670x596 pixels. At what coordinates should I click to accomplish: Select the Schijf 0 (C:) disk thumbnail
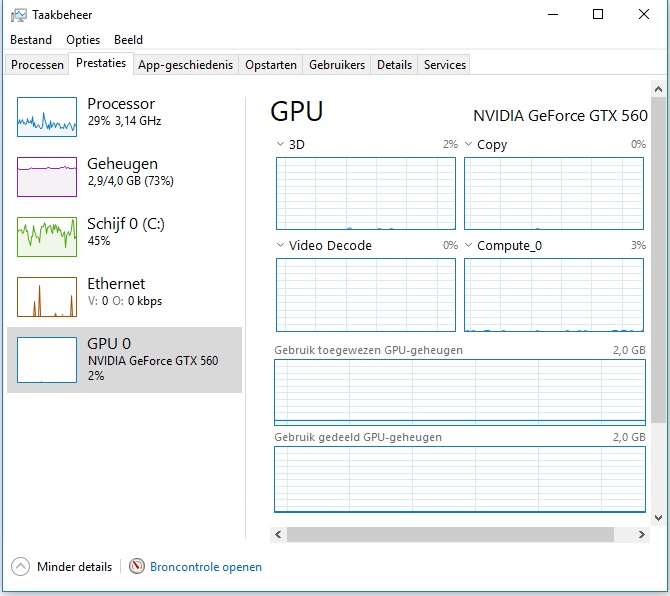(x=47, y=237)
